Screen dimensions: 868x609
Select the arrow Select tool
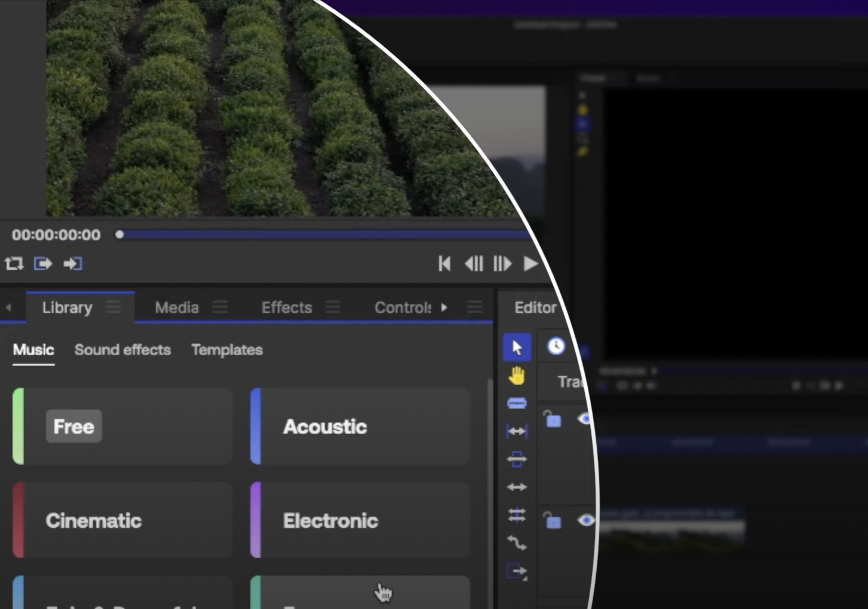click(x=517, y=347)
